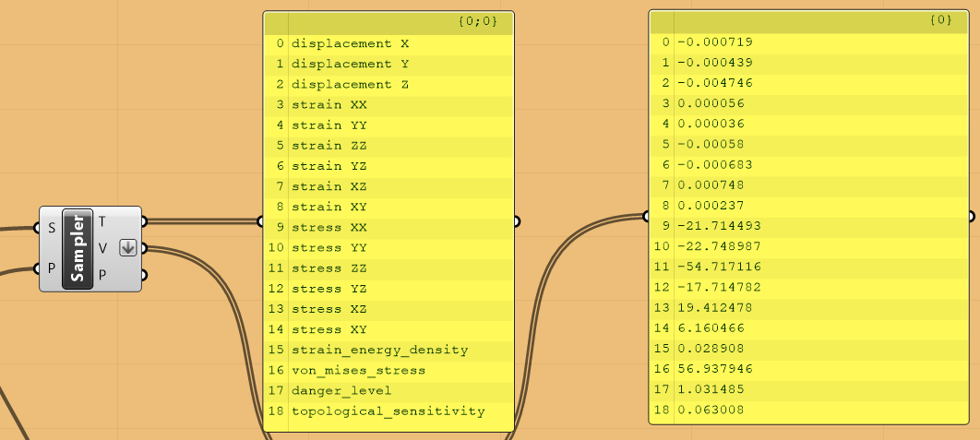The image size is (980, 440).
Task: Click the arrow icon on Sampler V output
Action: pos(127,247)
